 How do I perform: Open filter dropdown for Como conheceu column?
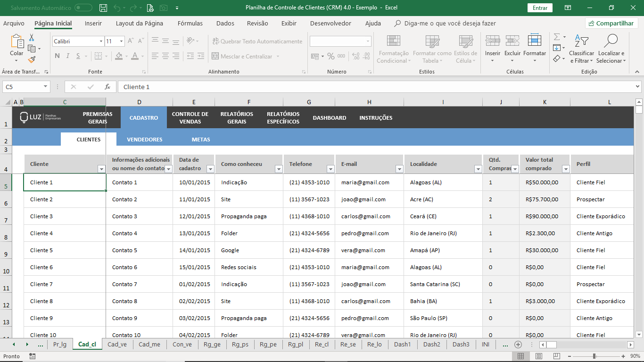point(278,169)
